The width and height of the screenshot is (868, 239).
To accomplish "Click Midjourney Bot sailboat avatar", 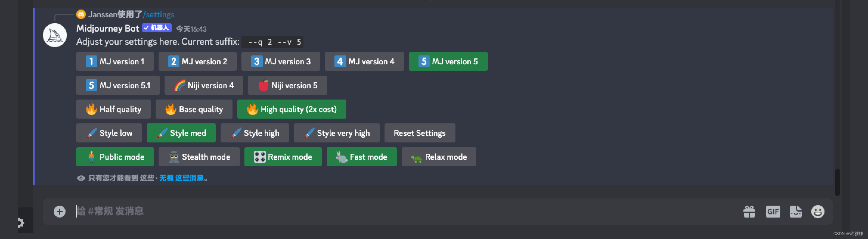I will tap(55, 35).
